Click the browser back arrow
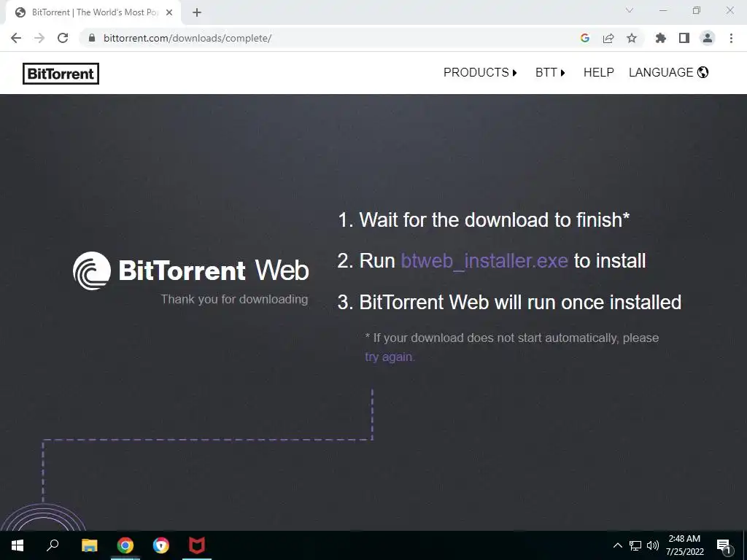This screenshot has width=747, height=560. [16, 38]
